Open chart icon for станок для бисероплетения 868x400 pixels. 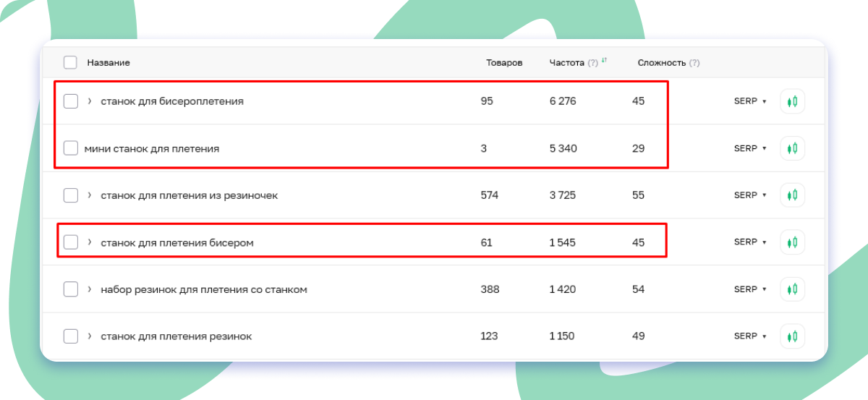click(x=792, y=101)
